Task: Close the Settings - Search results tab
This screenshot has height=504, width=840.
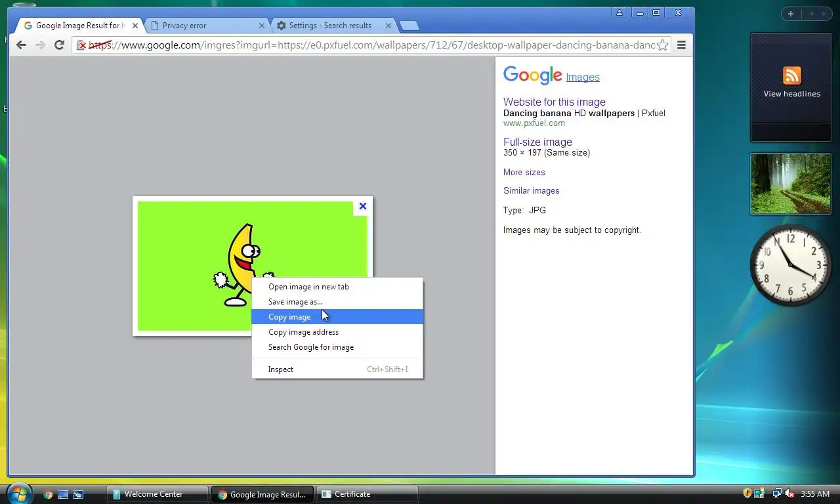Action: tap(388, 26)
